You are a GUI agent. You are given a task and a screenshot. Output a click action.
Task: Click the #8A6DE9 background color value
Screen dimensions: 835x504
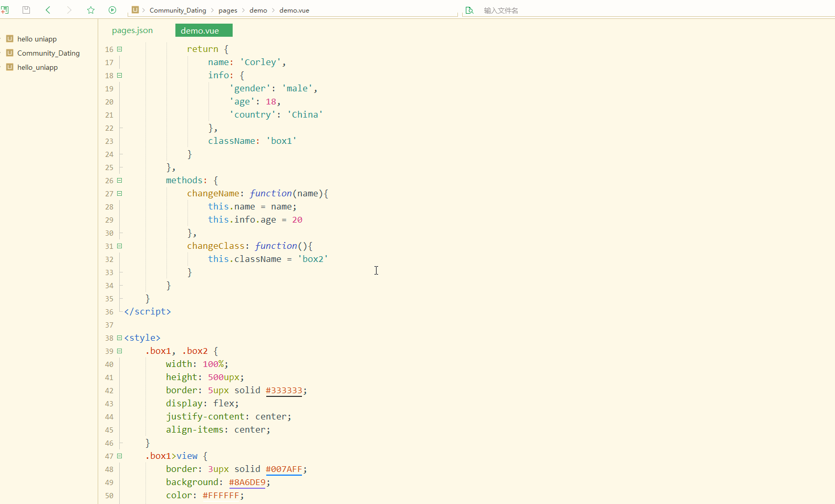[247, 482]
